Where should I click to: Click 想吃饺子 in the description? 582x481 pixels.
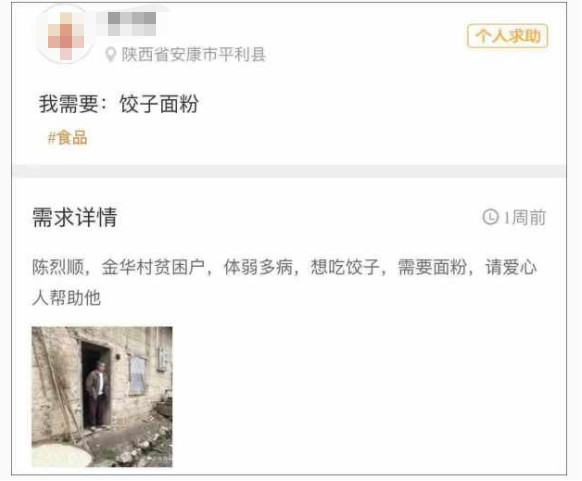[345, 267]
